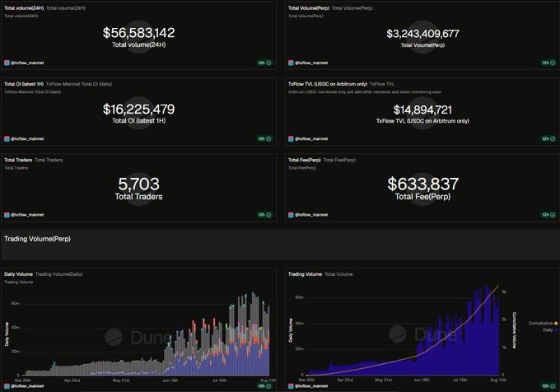Click the txflow avatar in Total Traders card
The width and height of the screenshot is (560, 392).
(x=7, y=215)
